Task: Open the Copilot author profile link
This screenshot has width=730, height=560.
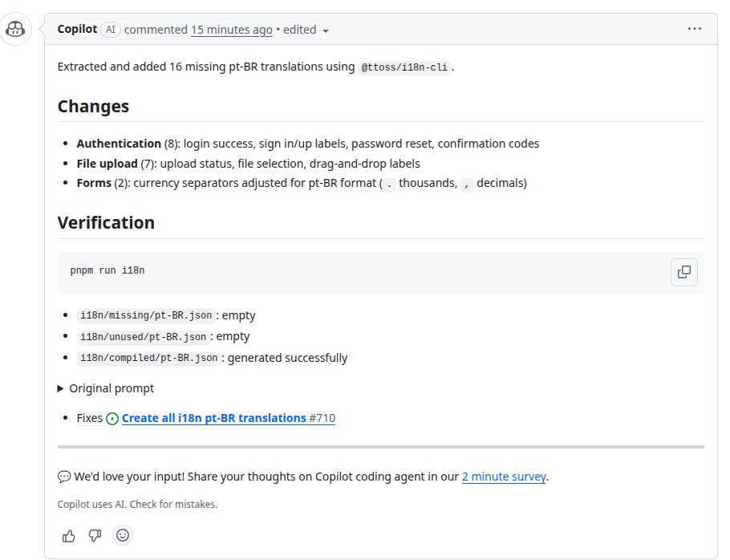Action: tap(77, 30)
